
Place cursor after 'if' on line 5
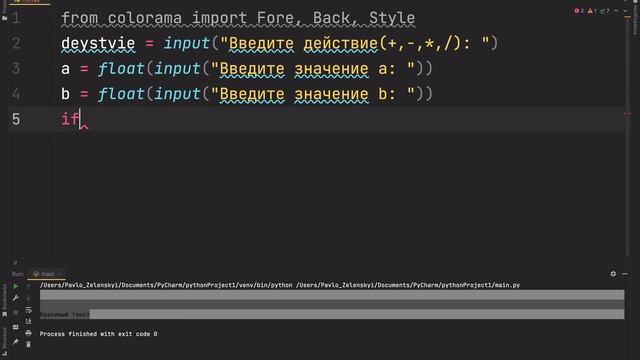pos(80,119)
